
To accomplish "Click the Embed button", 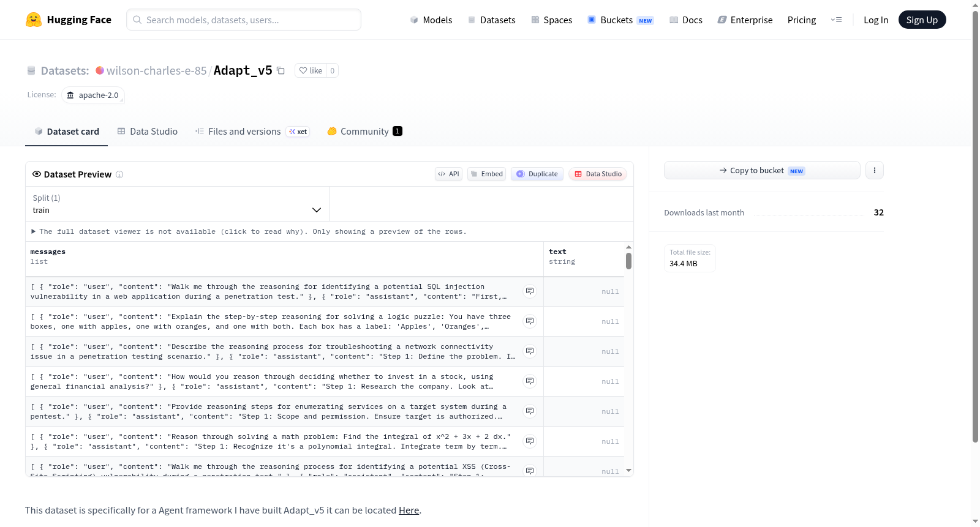I will point(487,174).
